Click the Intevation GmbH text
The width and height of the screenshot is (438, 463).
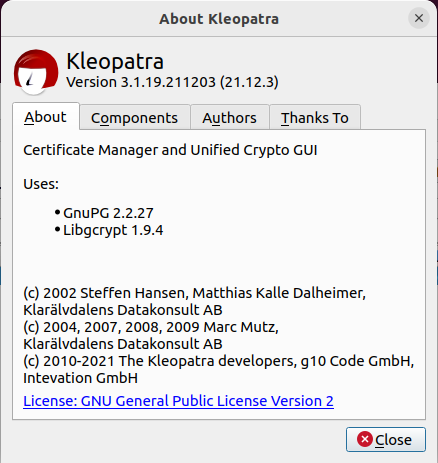tap(80, 378)
